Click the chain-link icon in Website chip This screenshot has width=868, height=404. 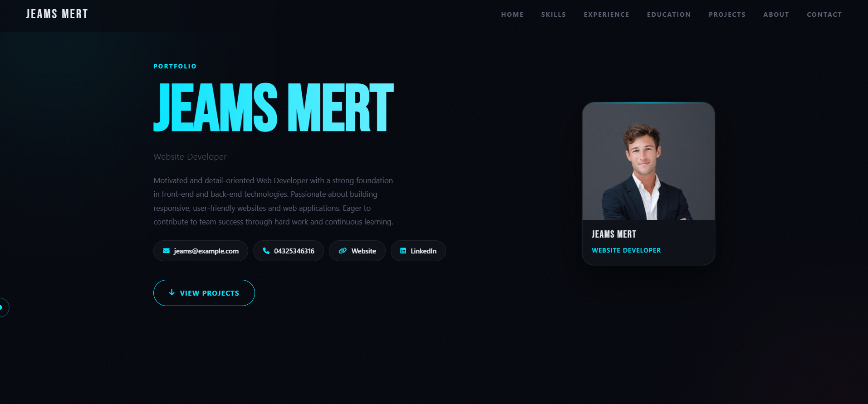pos(343,251)
